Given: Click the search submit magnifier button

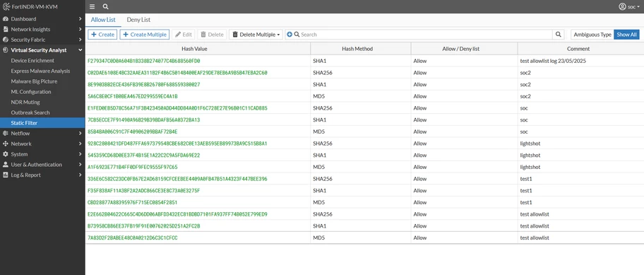Looking at the screenshot, I should click(558, 35).
